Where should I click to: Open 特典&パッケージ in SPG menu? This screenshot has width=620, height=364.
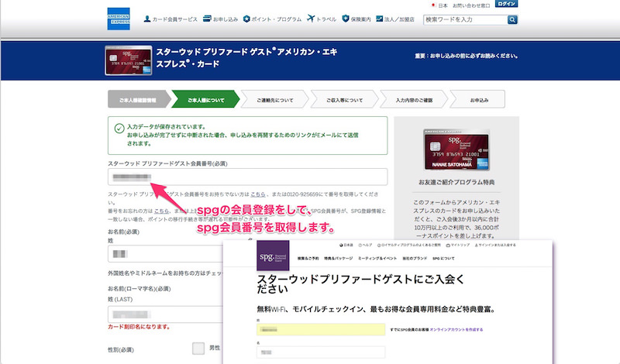pyautogui.click(x=338, y=259)
